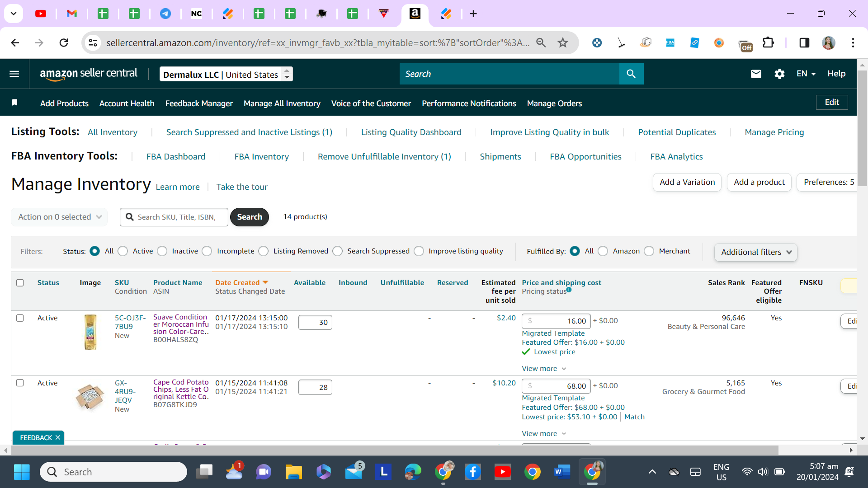Image resolution: width=868 pixels, height=488 pixels.
Task: Open the YouTube browser tab
Action: (41, 14)
